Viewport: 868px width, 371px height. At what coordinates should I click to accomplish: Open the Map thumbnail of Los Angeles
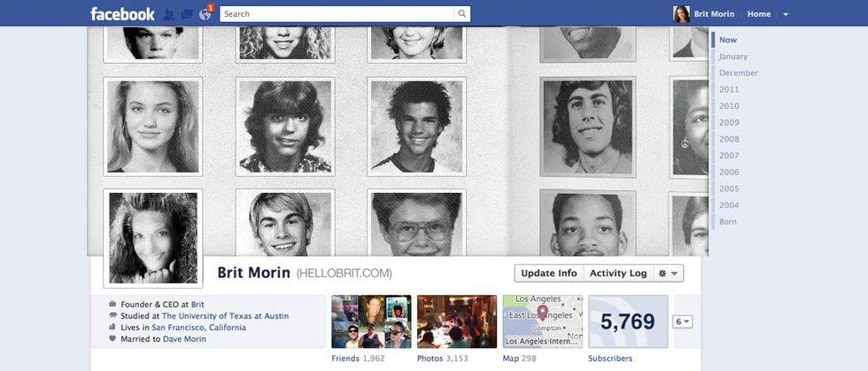[x=542, y=321]
